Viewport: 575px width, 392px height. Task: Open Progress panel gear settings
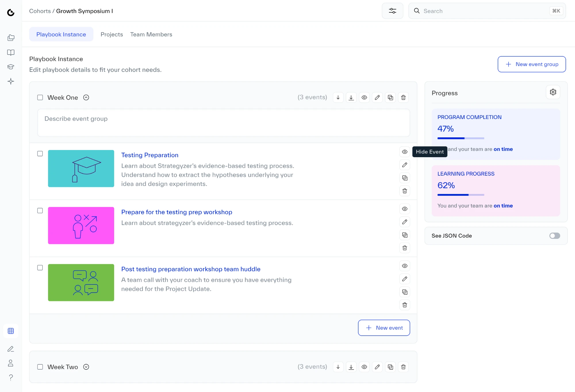click(553, 92)
